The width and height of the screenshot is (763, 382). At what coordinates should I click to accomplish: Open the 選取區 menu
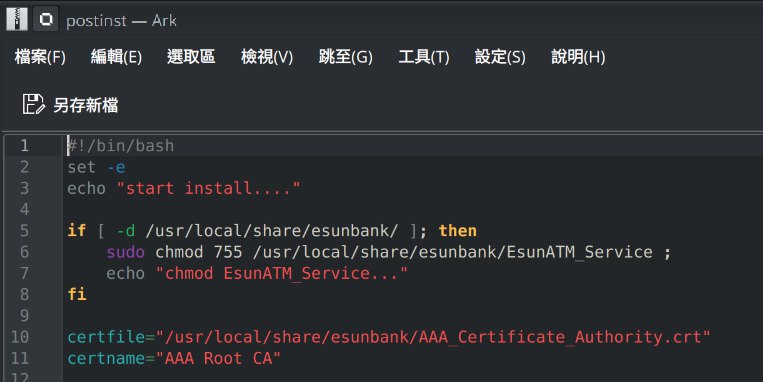pyautogui.click(x=191, y=56)
